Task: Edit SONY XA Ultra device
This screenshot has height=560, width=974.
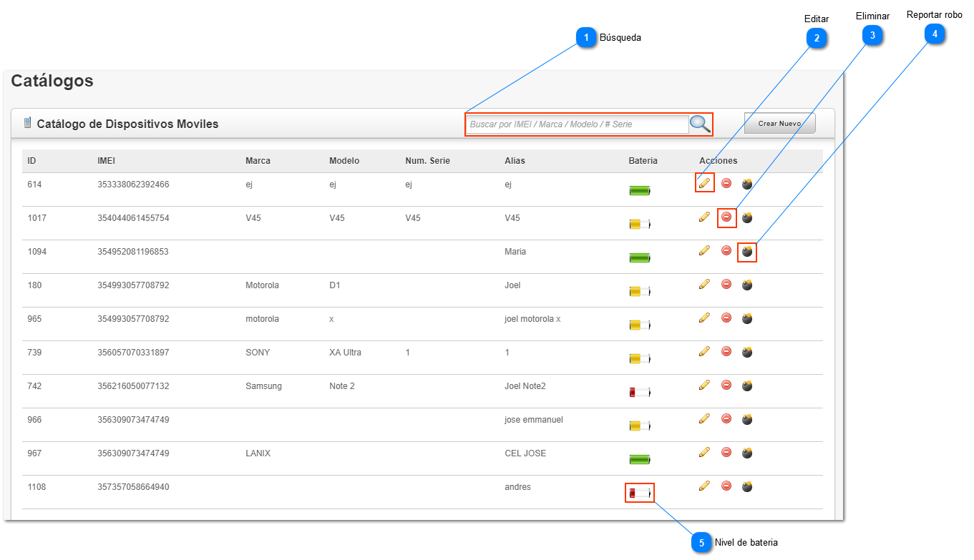Action: click(x=704, y=352)
